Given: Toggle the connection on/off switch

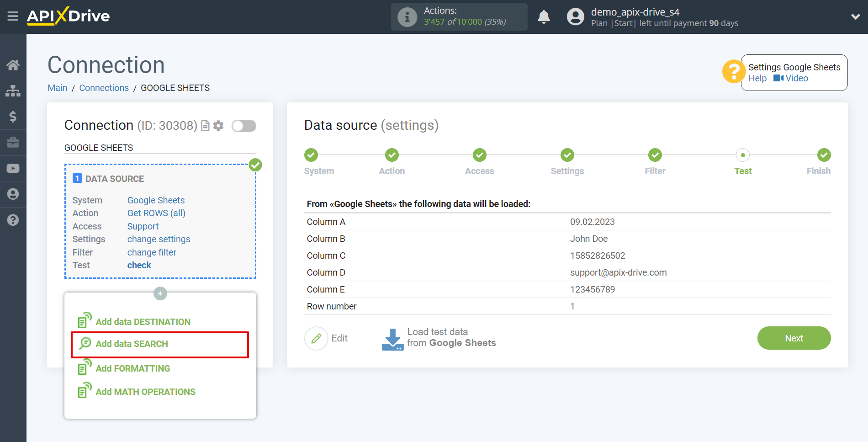Looking at the screenshot, I should pyautogui.click(x=243, y=126).
